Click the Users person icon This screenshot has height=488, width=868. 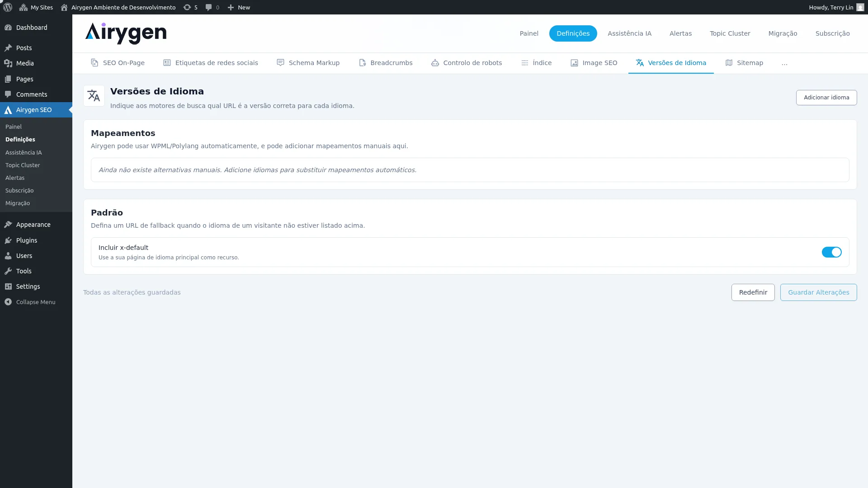8,256
